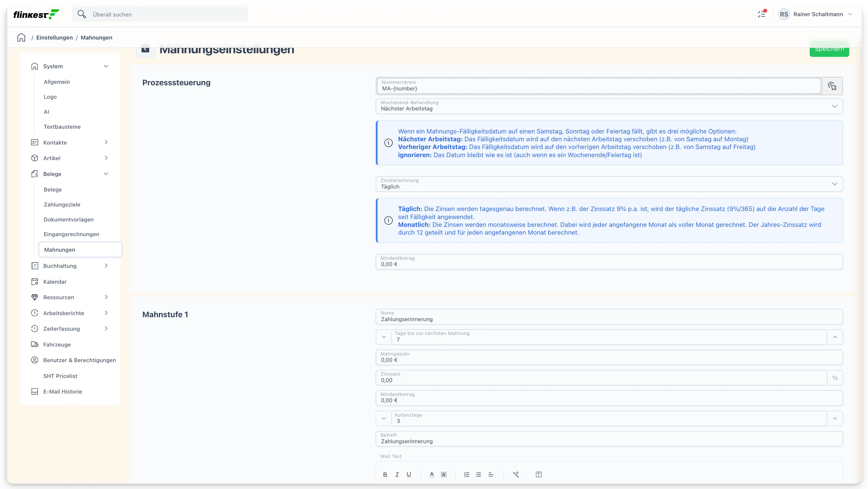This screenshot has height=489, width=868.
Task: Focus the Überall suchen search field
Action: [x=160, y=14]
